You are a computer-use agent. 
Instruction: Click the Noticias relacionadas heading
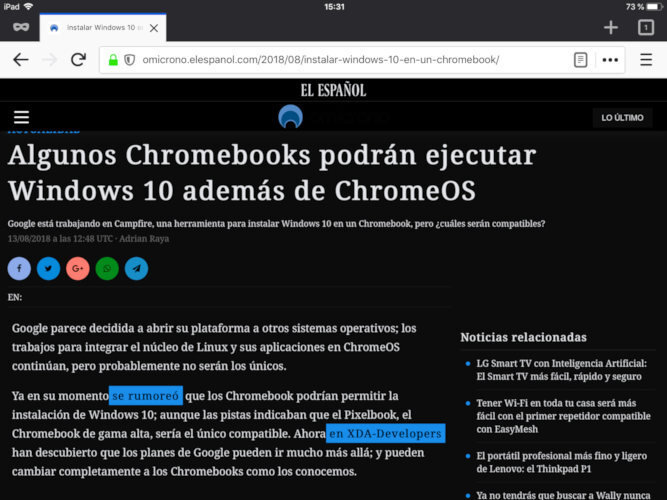(x=523, y=337)
